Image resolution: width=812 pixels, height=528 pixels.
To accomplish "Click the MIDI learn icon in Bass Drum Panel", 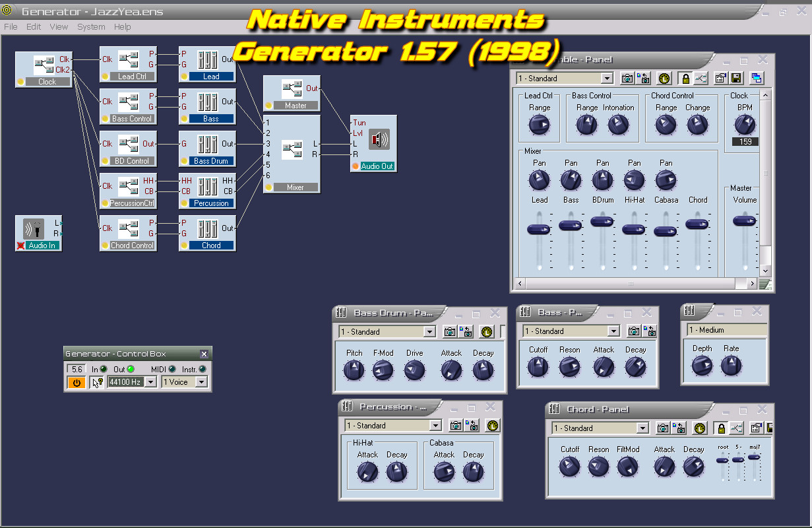I will [487, 331].
